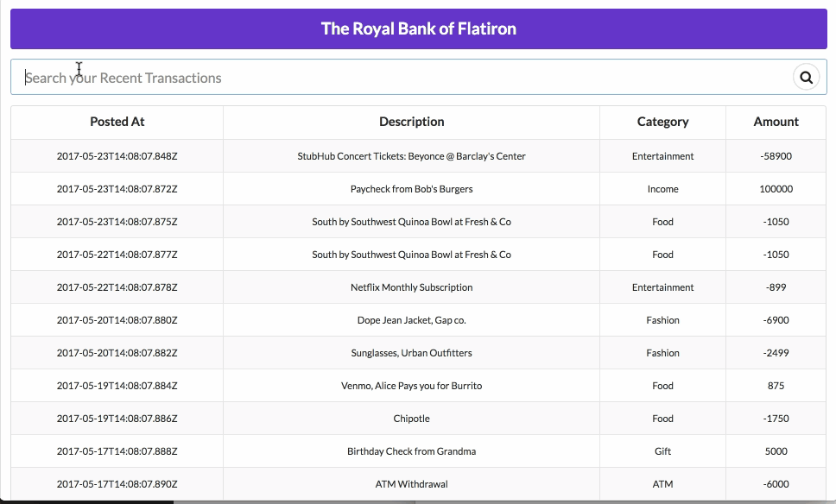Select the Dope Jean Jacket transaction

411,320
